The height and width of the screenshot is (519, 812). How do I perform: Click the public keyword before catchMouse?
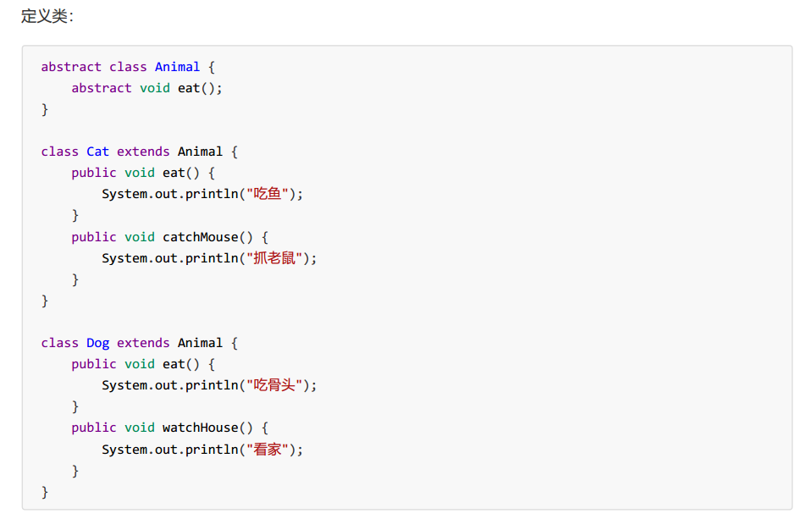click(x=94, y=237)
